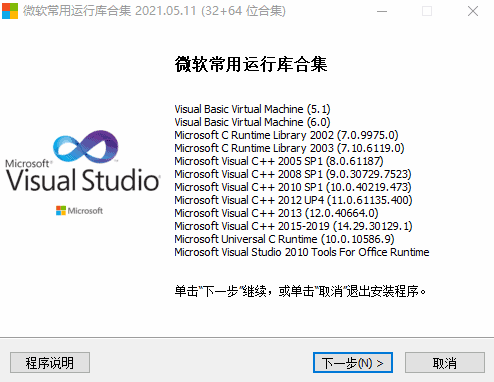
Task: Click Microsoft Visual C++ 2013 line
Action: 276,213
